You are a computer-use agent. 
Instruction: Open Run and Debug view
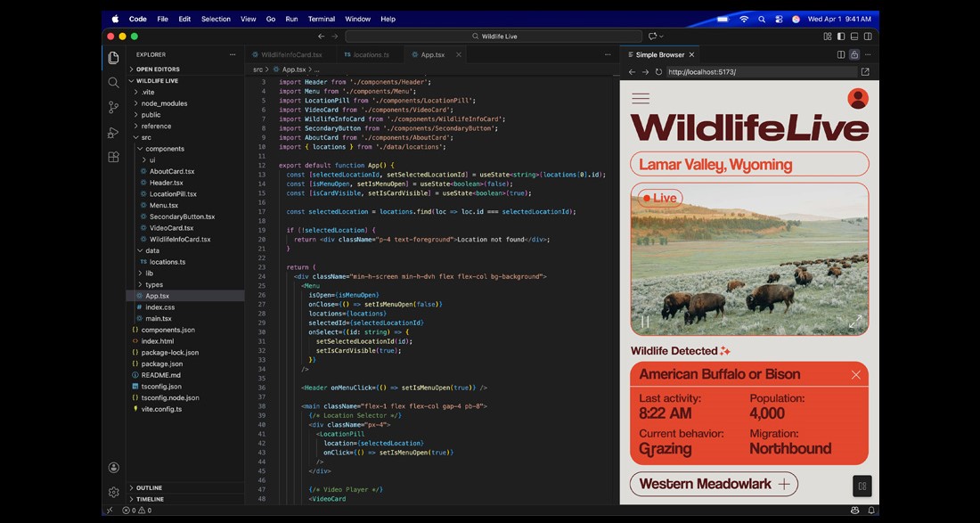pos(113,133)
